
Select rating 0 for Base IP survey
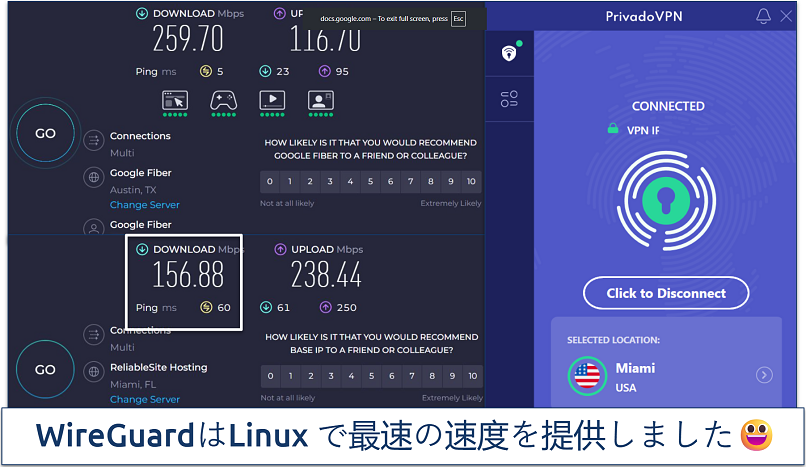tap(270, 376)
